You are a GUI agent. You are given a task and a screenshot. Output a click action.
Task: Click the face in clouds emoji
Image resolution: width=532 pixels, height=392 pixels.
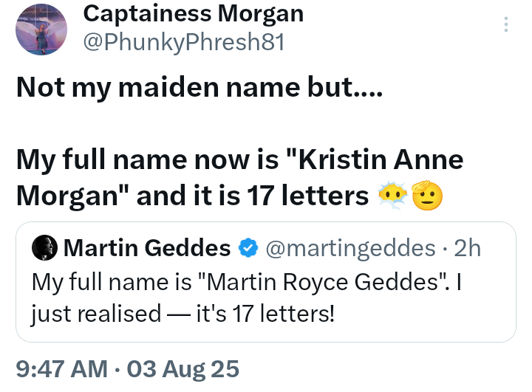pos(392,196)
